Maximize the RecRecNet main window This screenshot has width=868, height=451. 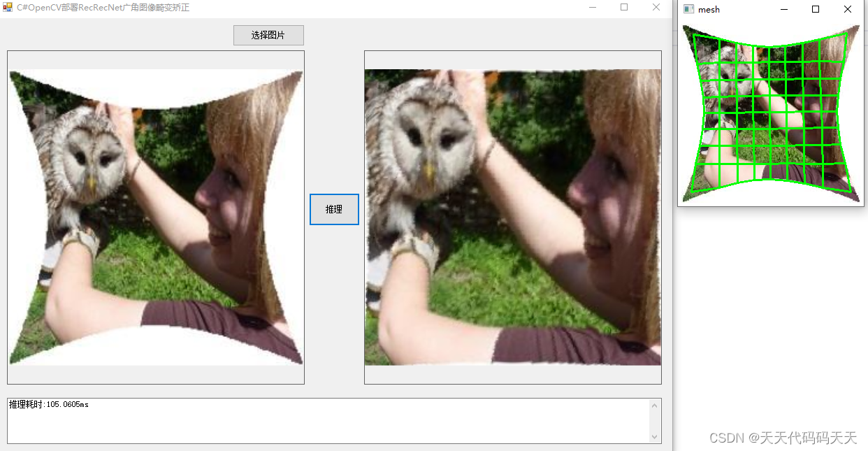point(624,7)
